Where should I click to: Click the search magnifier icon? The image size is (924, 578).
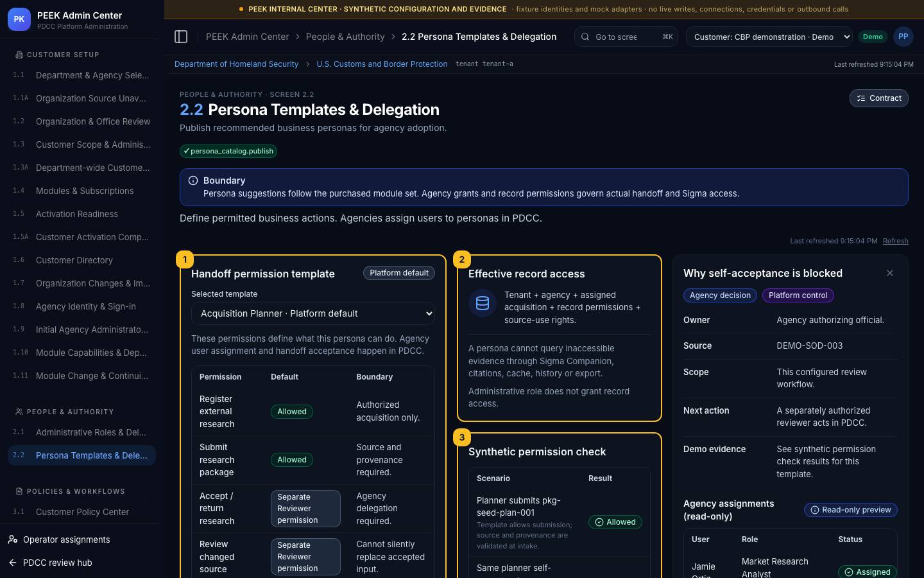[585, 37]
